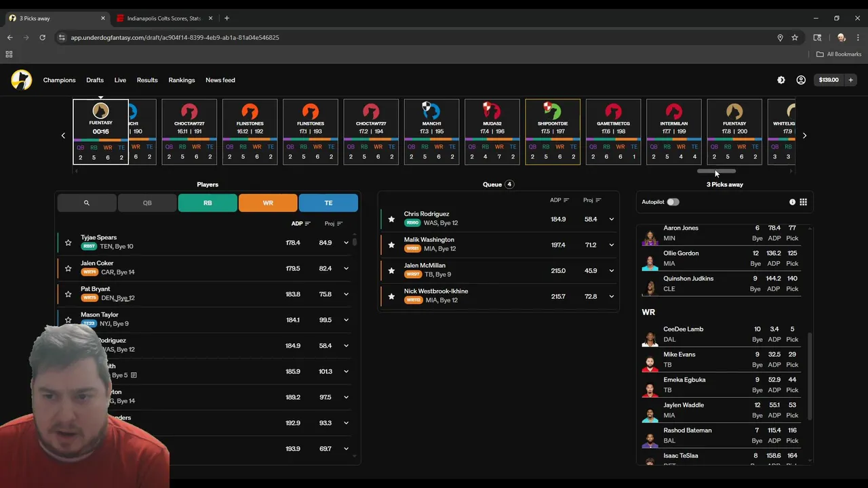
Task: Select the SHIPDONTDIE draft card
Action: click(x=553, y=131)
